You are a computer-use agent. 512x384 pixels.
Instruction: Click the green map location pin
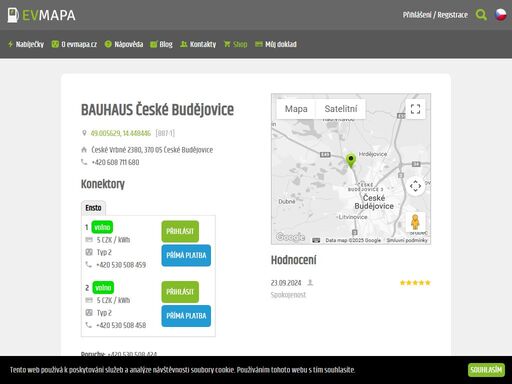coord(351,161)
